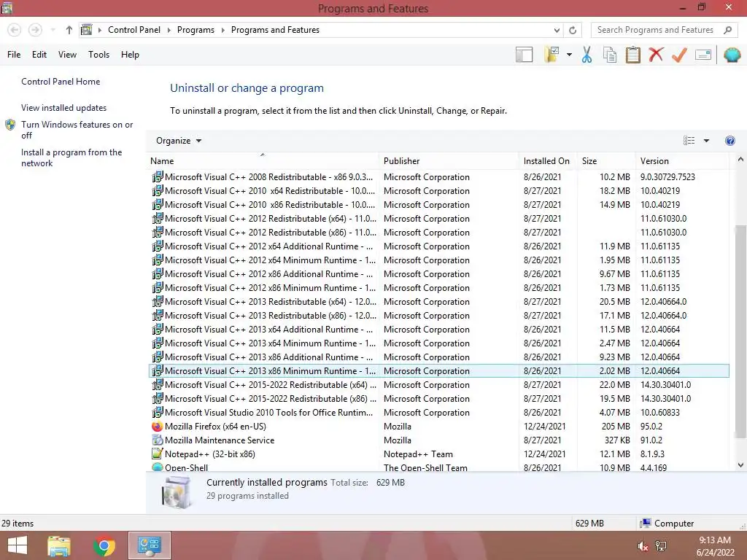This screenshot has height=560, width=747.
Task: Select Microsoft Visual C++ 2008 Redistributable row
Action: click(x=438, y=176)
